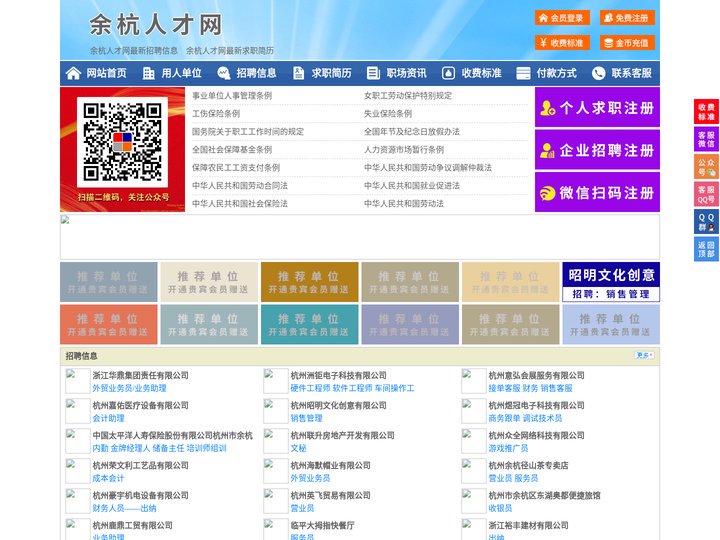
Task: Click the logo image of 杭州意弘会展服务有限公司
Action: 473,381
